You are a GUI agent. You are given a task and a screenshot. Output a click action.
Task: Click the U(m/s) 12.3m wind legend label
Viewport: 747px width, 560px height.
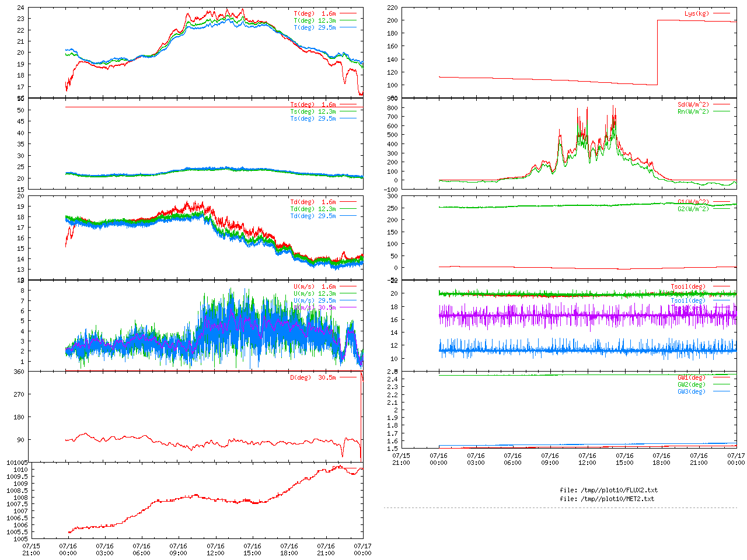(315, 294)
